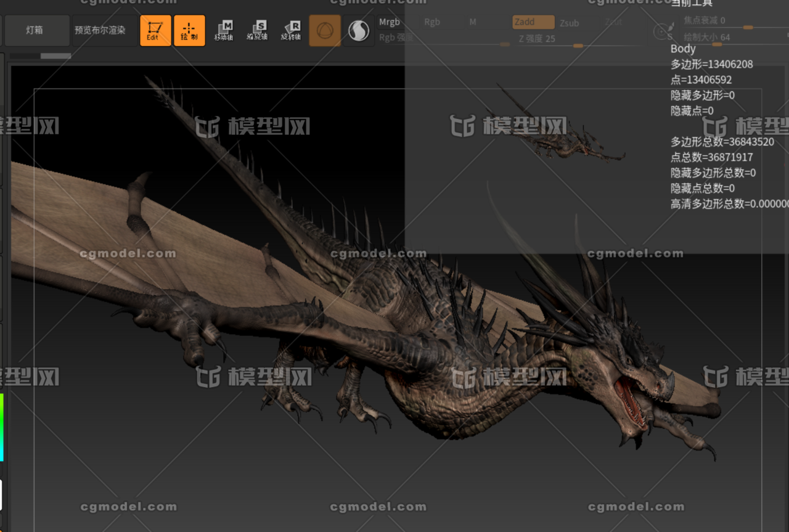Image resolution: width=789 pixels, height=532 pixels.
Task: Switch to Zcut sculpt mode
Action: [x=613, y=22]
